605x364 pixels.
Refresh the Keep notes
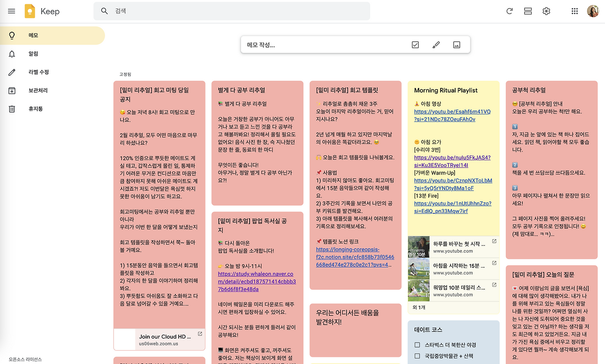pyautogui.click(x=510, y=11)
